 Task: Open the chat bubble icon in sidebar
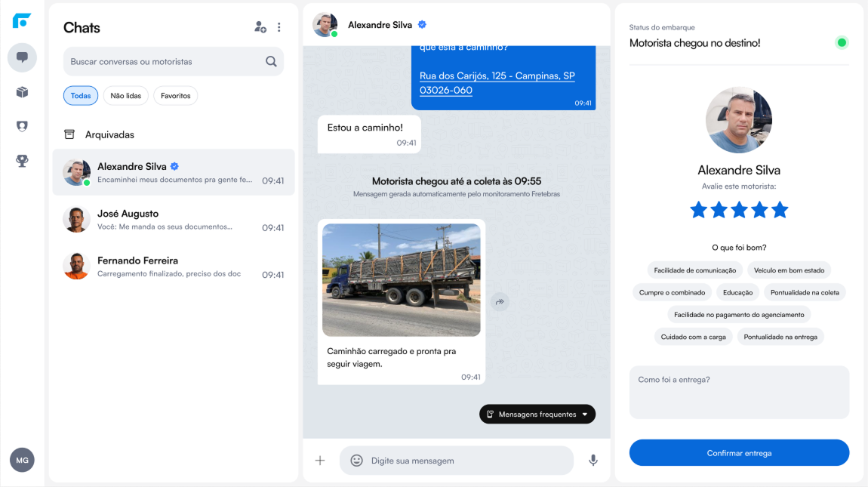coord(22,57)
